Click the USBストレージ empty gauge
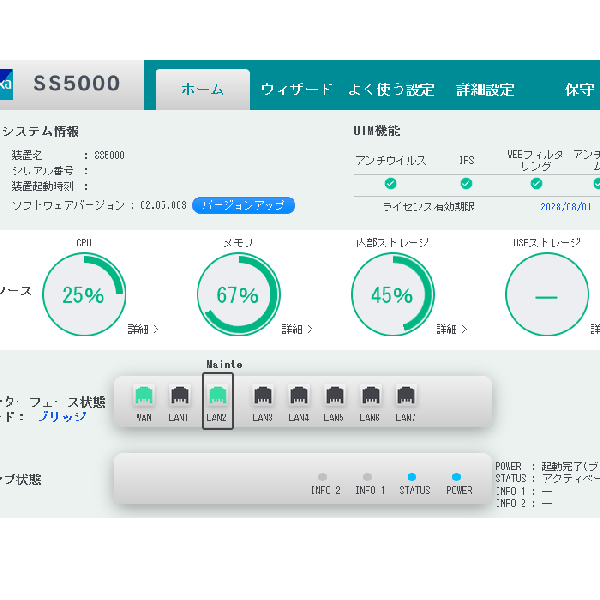The image size is (600, 600). (547, 295)
